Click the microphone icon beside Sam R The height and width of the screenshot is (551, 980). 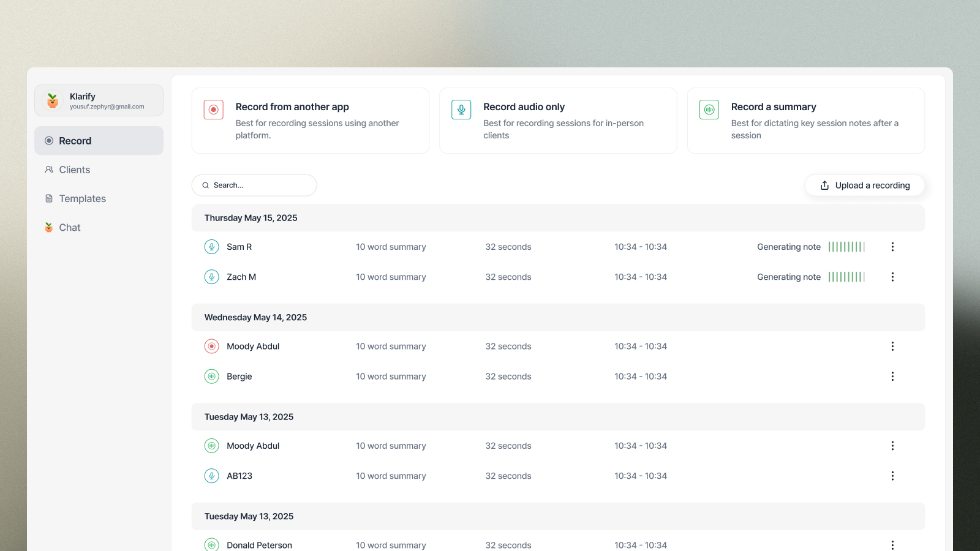(x=211, y=247)
